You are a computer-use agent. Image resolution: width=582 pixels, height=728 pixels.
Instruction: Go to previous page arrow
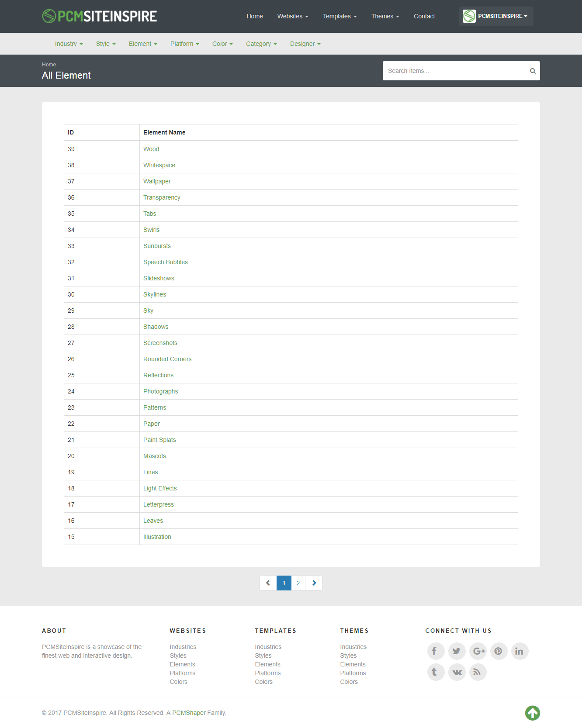[268, 583]
